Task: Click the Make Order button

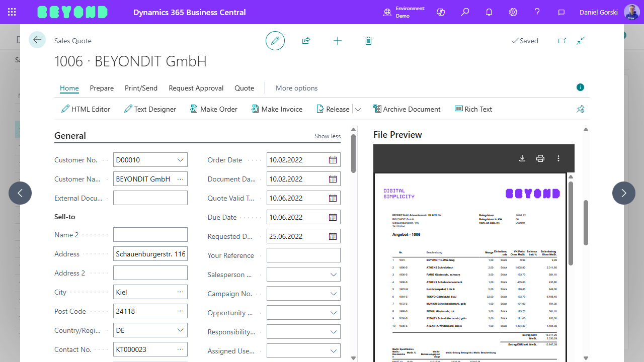Action: tap(214, 109)
